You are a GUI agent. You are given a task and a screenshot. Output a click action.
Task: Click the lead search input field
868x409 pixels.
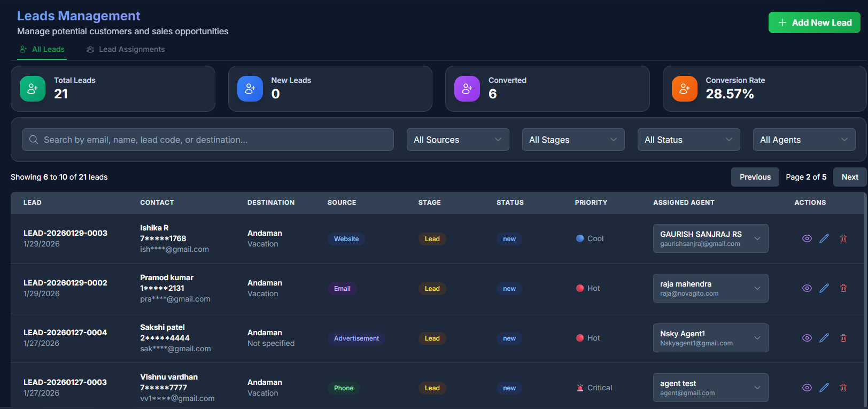point(208,140)
